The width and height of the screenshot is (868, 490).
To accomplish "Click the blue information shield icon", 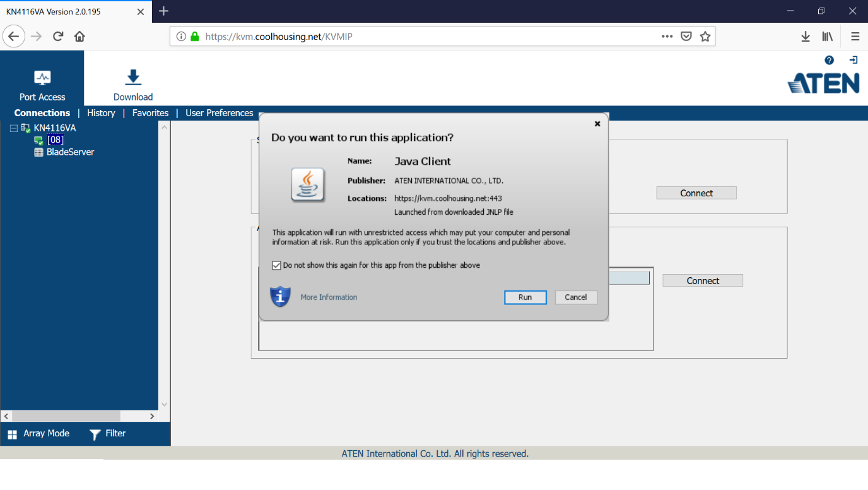I will [280, 297].
